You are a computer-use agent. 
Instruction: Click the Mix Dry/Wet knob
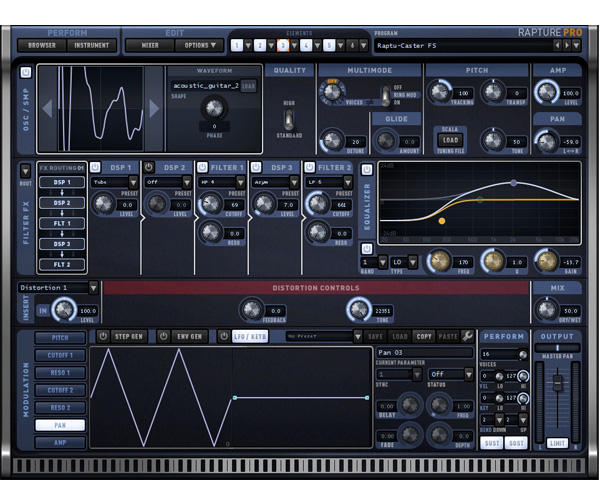click(x=546, y=310)
